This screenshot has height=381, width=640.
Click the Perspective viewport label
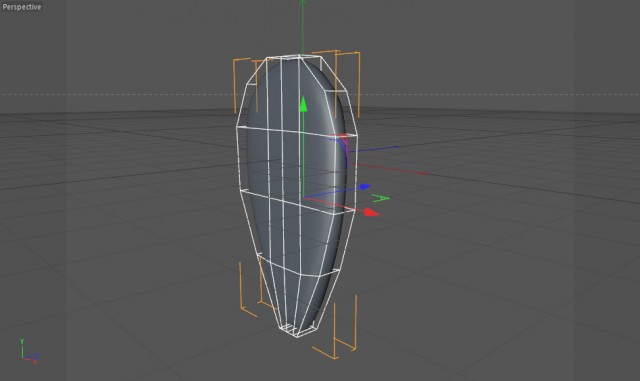[22, 7]
